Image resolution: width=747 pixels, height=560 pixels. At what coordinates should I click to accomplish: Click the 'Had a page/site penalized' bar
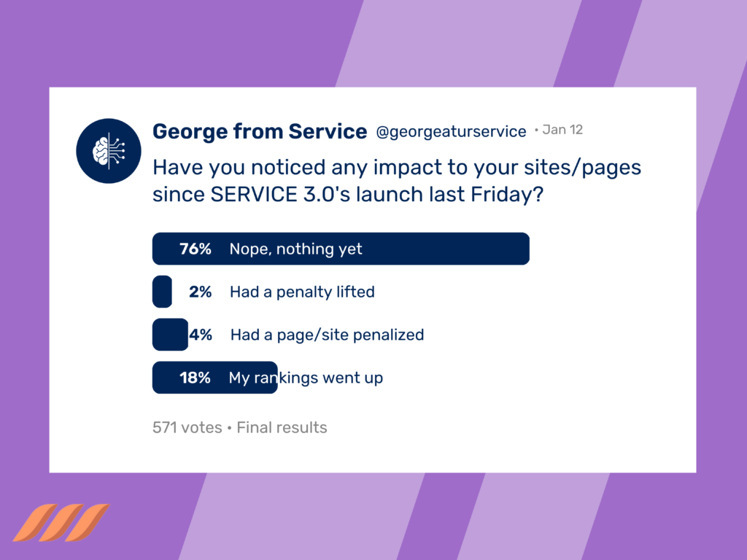170,334
